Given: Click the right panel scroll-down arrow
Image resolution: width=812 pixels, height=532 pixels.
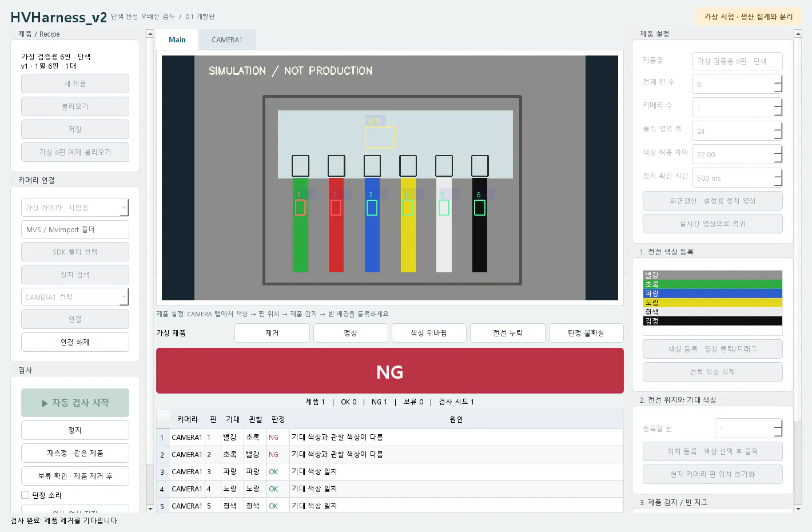Looking at the screenshot, I should pos(798,509).
